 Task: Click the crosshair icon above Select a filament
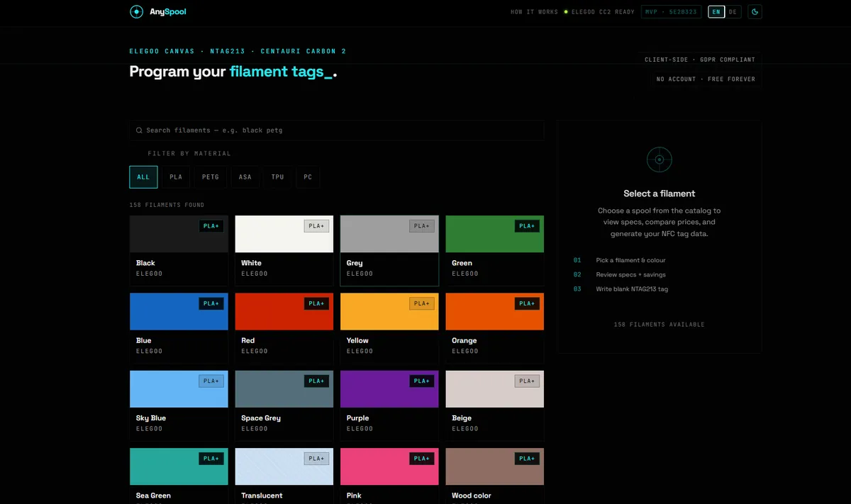point(659,159)
